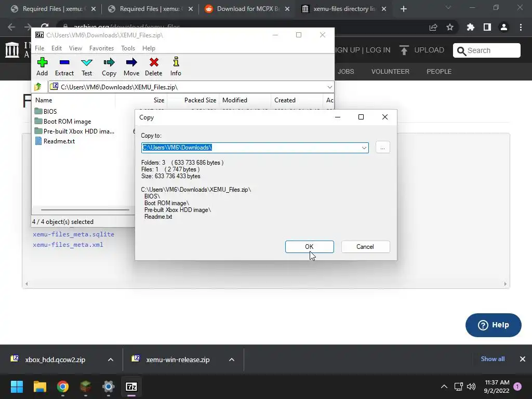
Task: Go up one folder in 7-Zip
Action: [37, 87]
